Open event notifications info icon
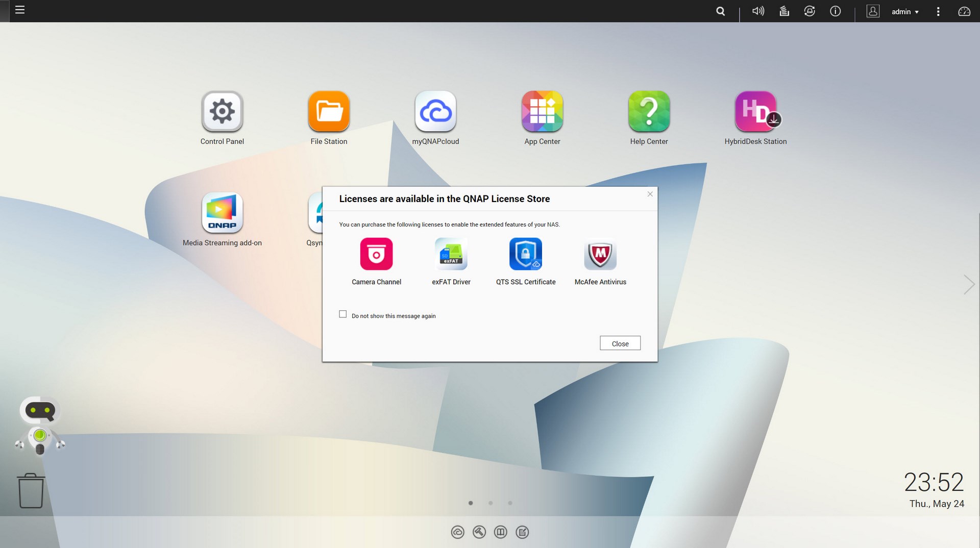 (x=836, y=11)
